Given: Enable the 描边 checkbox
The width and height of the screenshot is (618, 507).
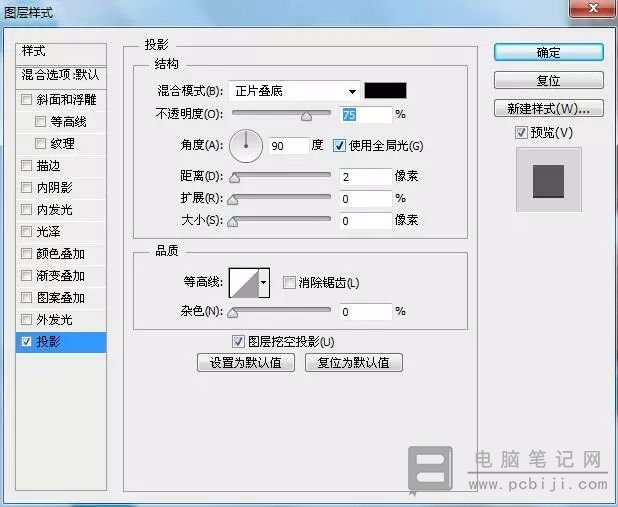Looking at the screenshot, I should [x=26, y=166].
